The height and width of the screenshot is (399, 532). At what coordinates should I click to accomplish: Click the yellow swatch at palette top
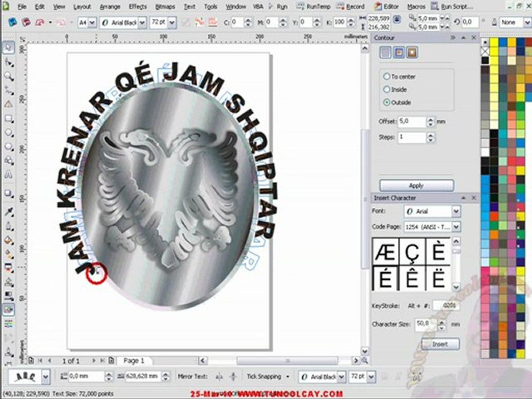(x=494, y=42)
